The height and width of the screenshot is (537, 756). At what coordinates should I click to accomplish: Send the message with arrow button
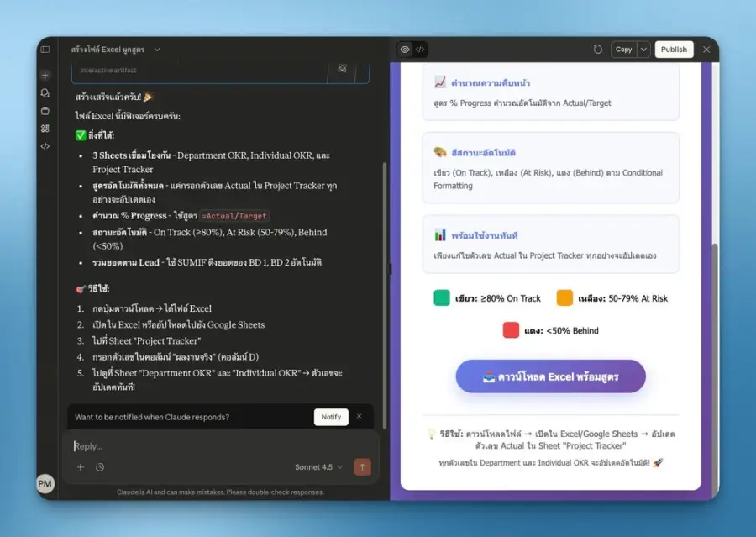pos(362,467)
